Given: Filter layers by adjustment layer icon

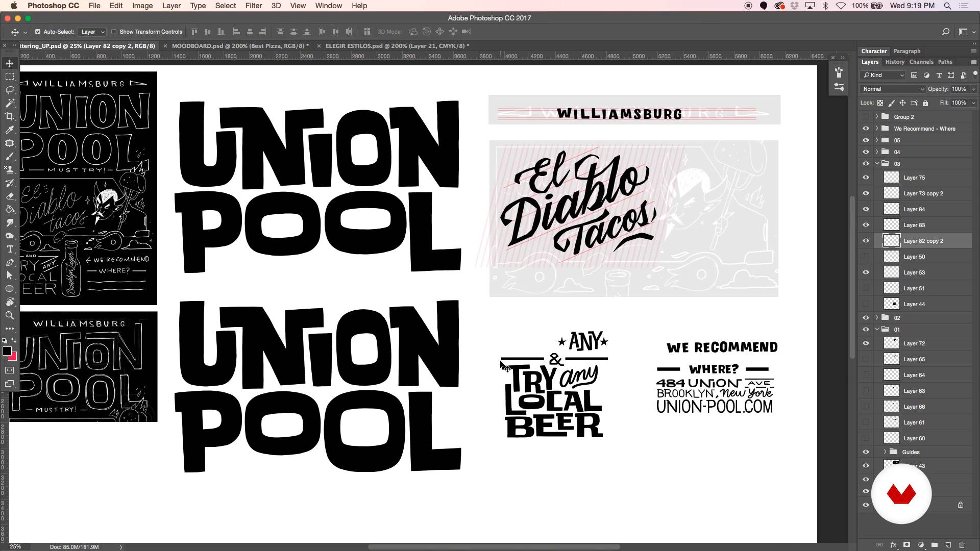Looking at the screenshot, I should point(926,75).
